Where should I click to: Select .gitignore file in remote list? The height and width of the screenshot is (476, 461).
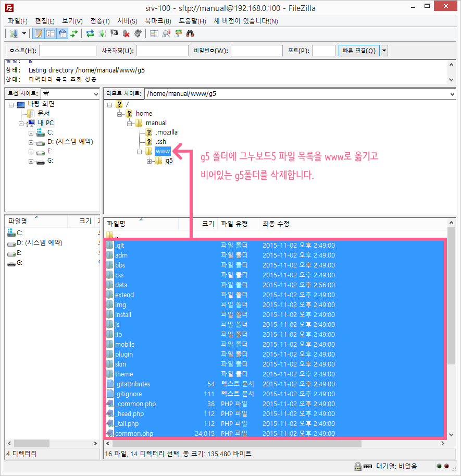pyautogui.click(x=276, y=394)
